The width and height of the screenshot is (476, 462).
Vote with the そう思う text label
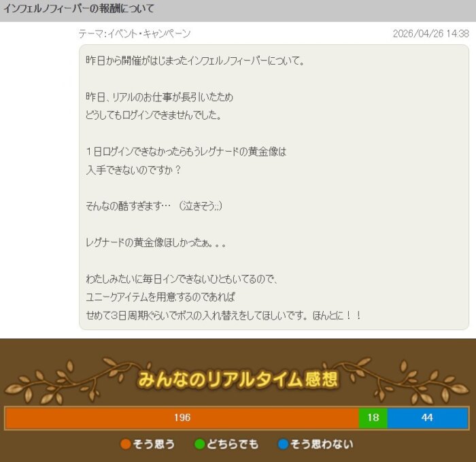pyautogui.click(x=153, y=444)
